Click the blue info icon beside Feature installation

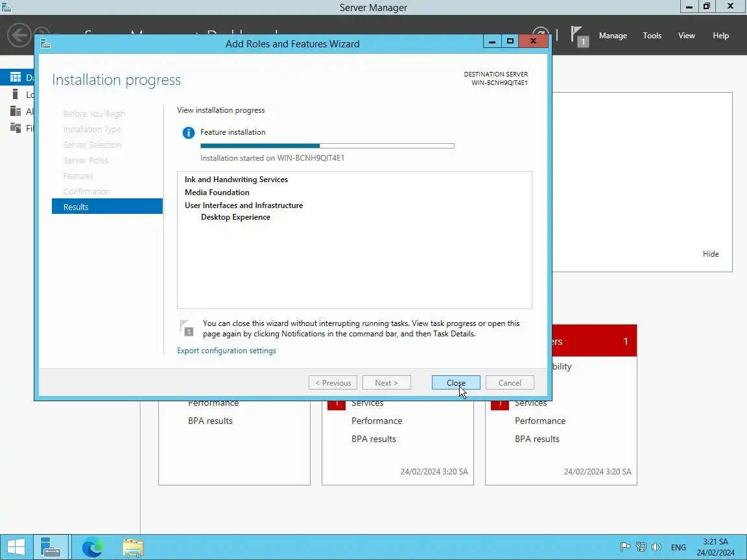[x=189, y=133]
